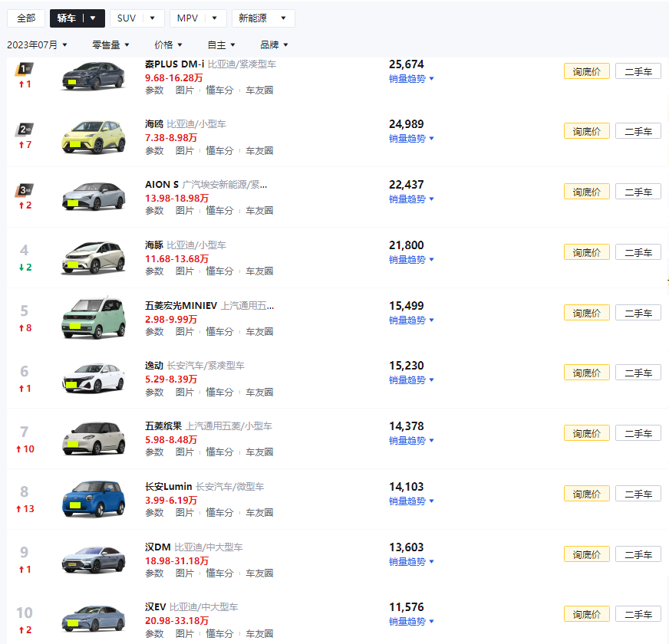
Task: Open the 汉DM car thumbnail
Action: 94,560
